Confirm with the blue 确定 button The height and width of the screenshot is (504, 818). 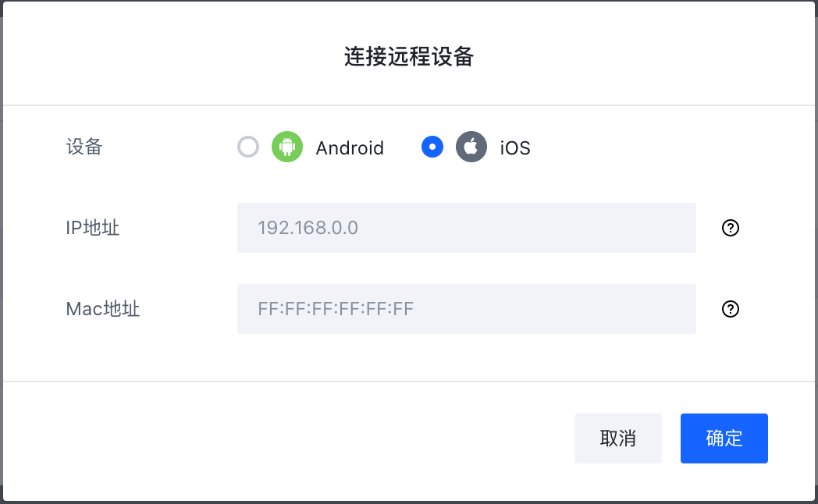tap(724, 438)
